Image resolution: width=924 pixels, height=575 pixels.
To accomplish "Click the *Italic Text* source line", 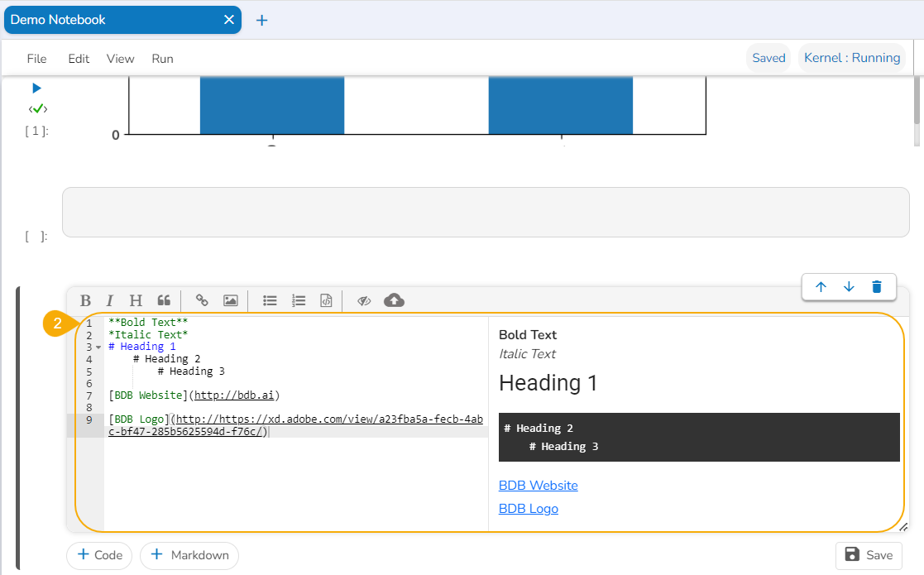I will (x=148, y=334).
